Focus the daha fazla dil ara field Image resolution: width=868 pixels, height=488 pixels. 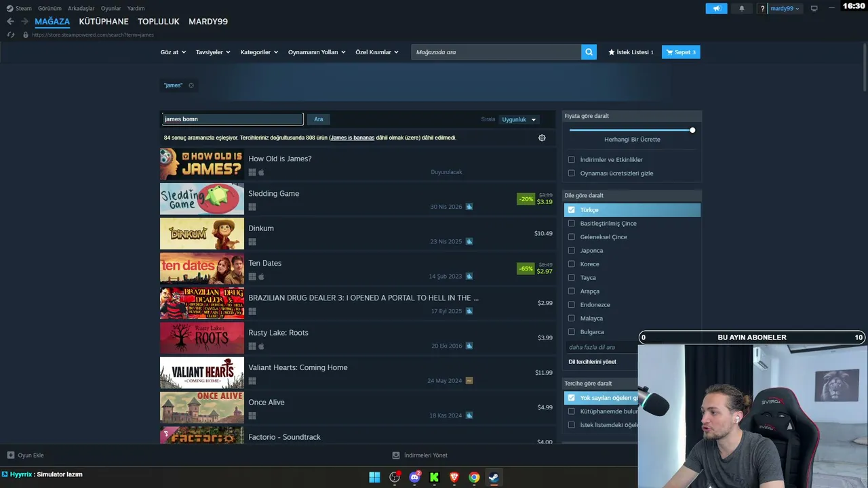(x=601, y=347)
